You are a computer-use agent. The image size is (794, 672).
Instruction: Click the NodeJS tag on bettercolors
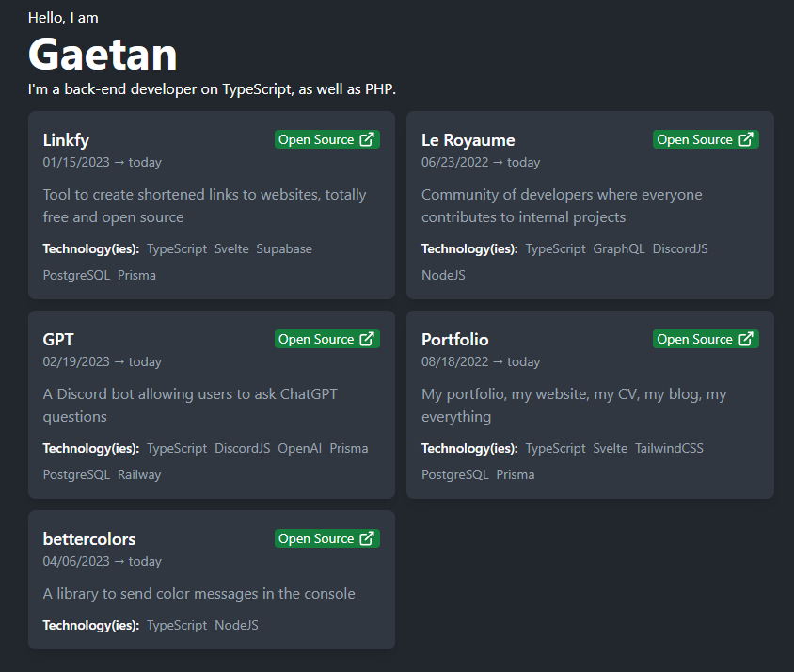click(x=235, y=624)
